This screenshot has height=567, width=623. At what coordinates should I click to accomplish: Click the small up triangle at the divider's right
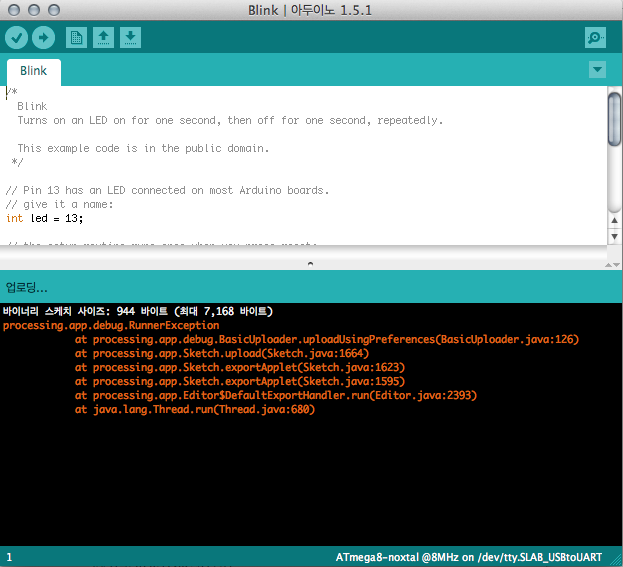(x=608, y=265)
